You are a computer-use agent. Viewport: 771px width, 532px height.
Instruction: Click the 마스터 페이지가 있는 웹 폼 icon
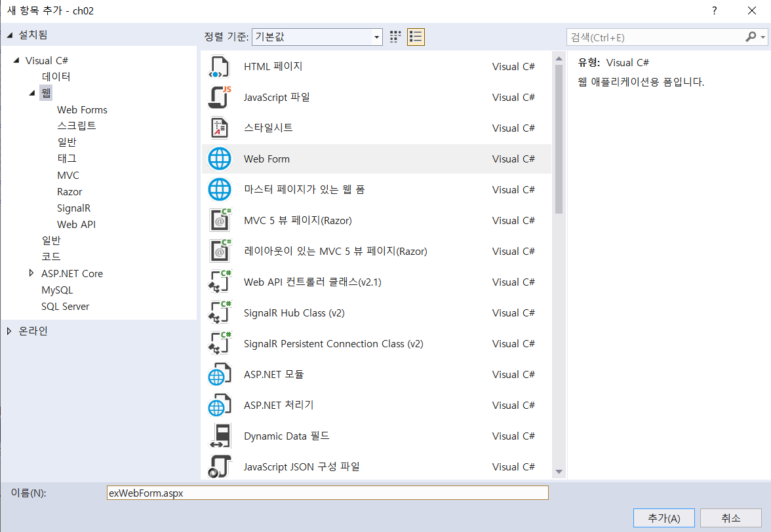click(219, 189)
